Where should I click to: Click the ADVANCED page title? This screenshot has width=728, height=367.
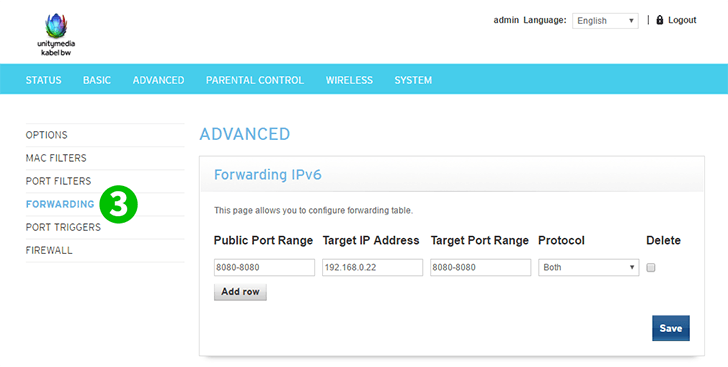click(245, 134)
